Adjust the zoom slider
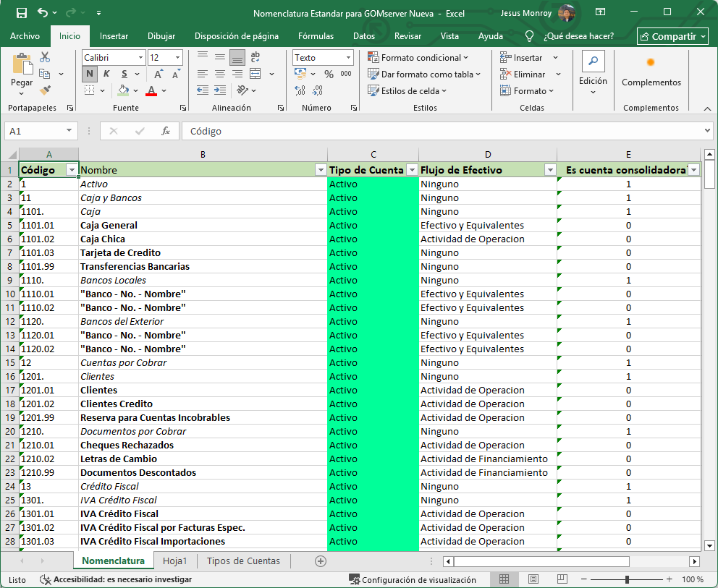The width and height of the screenshot is (718, 588). pos(625,579)
